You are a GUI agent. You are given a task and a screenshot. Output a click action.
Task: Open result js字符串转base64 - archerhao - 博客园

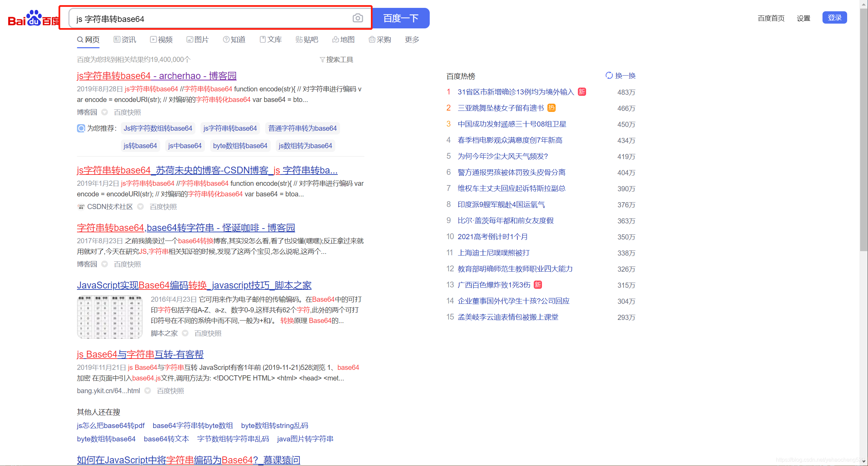click(157, 76)
